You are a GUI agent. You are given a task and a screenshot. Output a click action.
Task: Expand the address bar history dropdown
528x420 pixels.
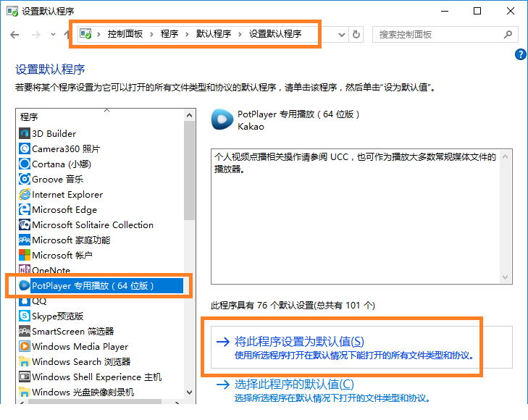pos(341,34)
